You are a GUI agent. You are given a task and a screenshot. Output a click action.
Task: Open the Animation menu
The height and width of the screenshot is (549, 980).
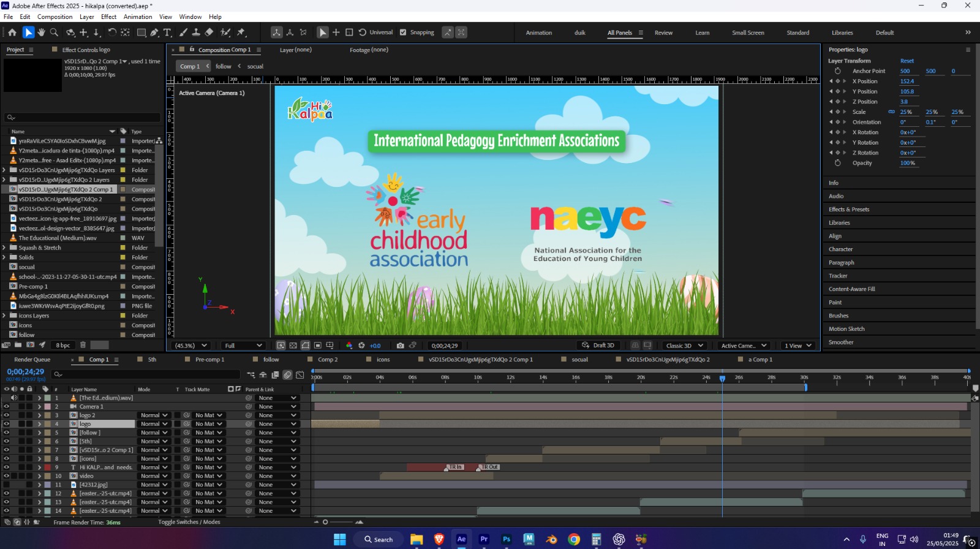point(138,17)
